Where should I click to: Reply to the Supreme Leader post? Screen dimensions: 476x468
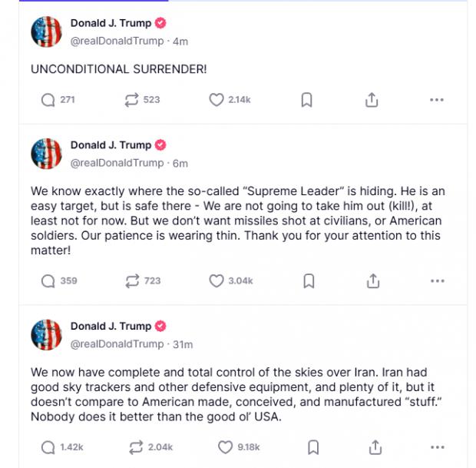point(48,281)
